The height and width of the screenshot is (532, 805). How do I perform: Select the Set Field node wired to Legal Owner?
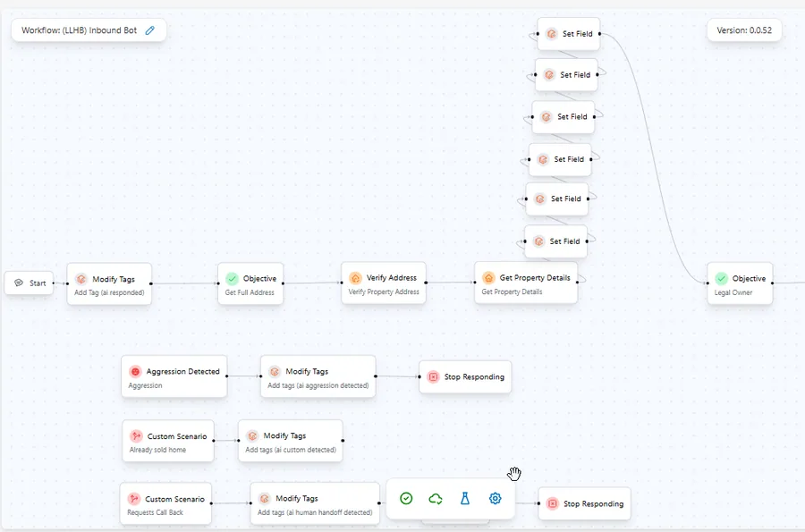568,34
